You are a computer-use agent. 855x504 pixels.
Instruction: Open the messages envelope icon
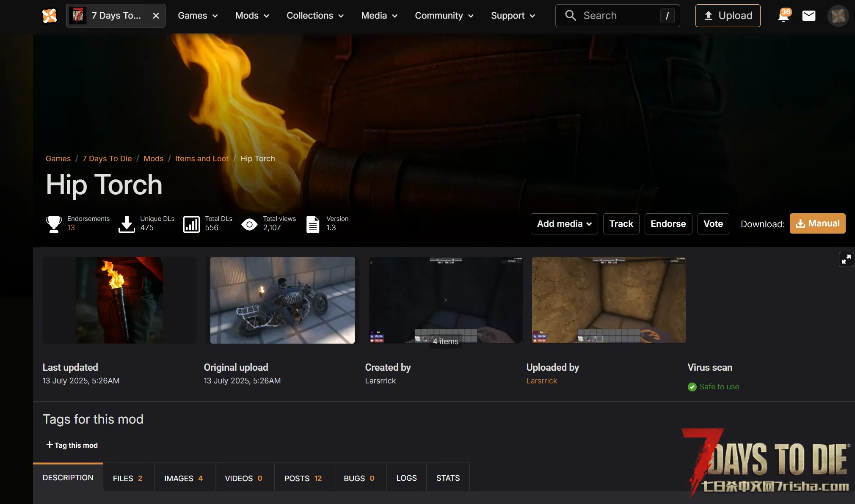pos(809,16)
